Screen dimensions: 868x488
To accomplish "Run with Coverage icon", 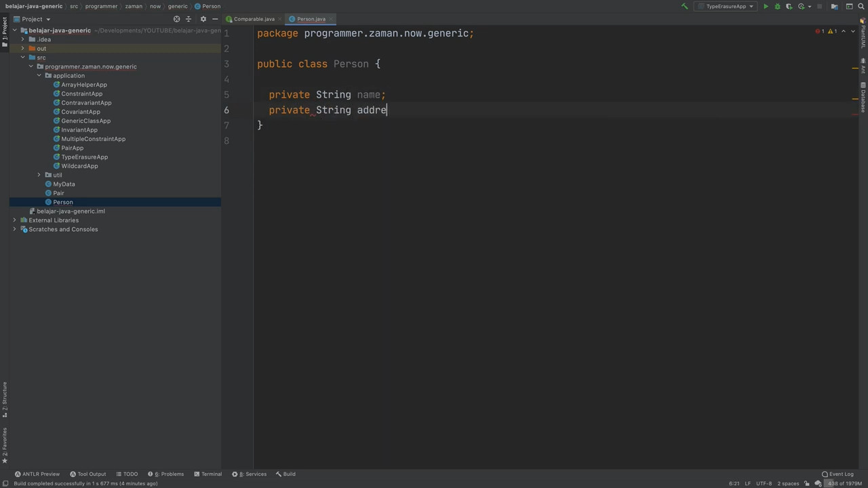I will (x=789, y=6).
